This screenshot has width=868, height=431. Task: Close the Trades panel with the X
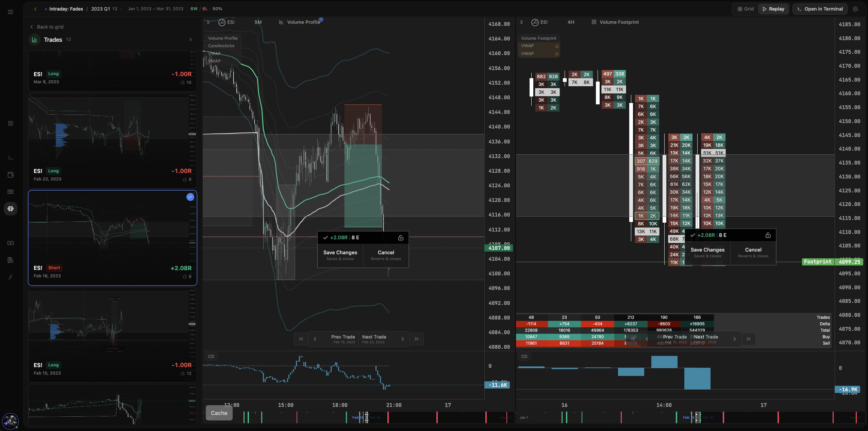click(x=190, y=40)
